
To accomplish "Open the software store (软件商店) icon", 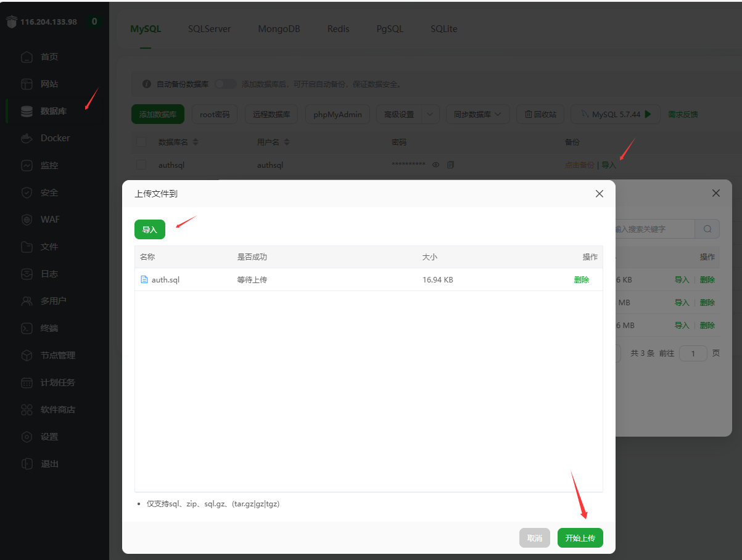I will click(x=27, y=410).
